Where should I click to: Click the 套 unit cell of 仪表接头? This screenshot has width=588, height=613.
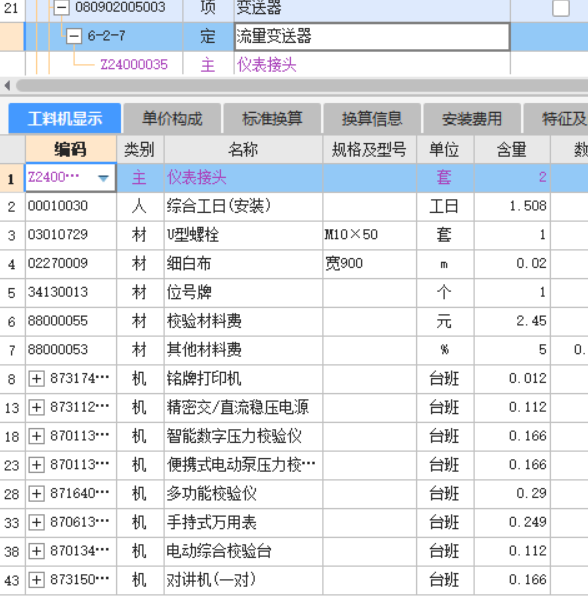pos(445,177)
